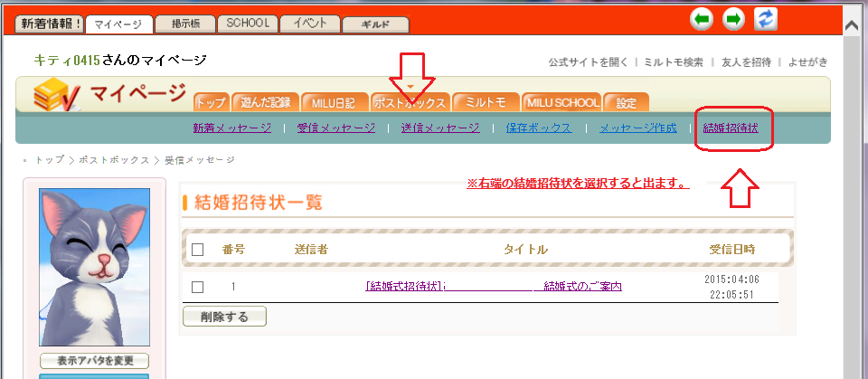
Task: Click the タイトル column header
Action: 525,250
